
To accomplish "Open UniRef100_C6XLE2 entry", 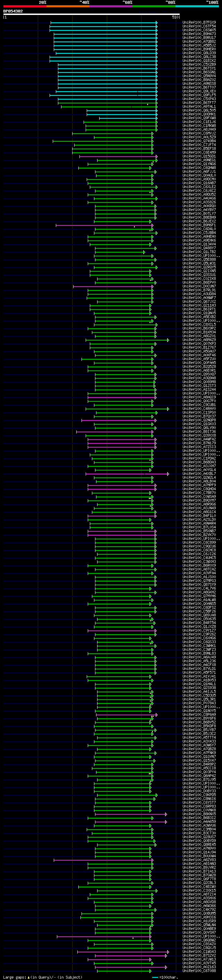I will 199,187.
